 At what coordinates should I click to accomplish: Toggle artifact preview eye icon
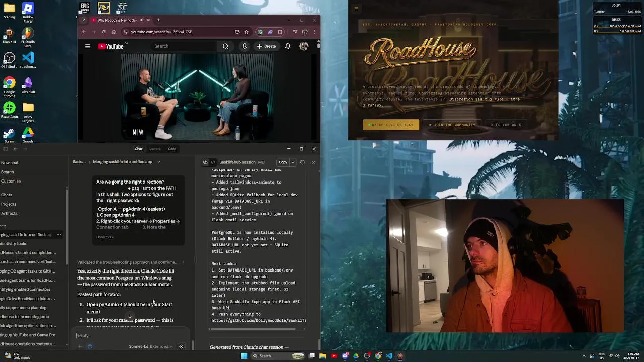point(205,162)
